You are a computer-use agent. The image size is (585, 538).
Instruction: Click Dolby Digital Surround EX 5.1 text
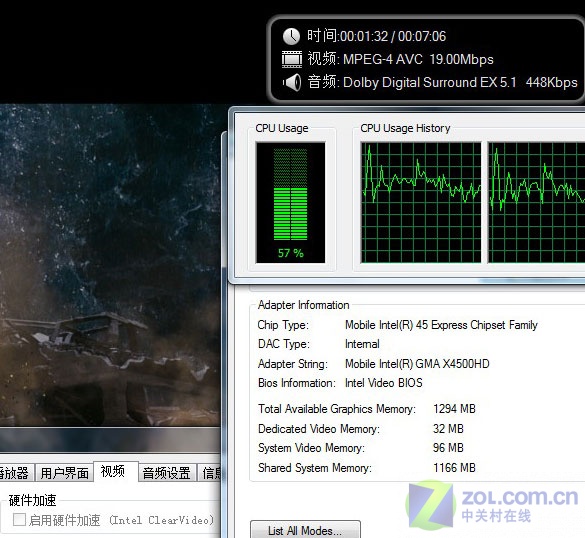pyautogui.click(x=429, y=82)
